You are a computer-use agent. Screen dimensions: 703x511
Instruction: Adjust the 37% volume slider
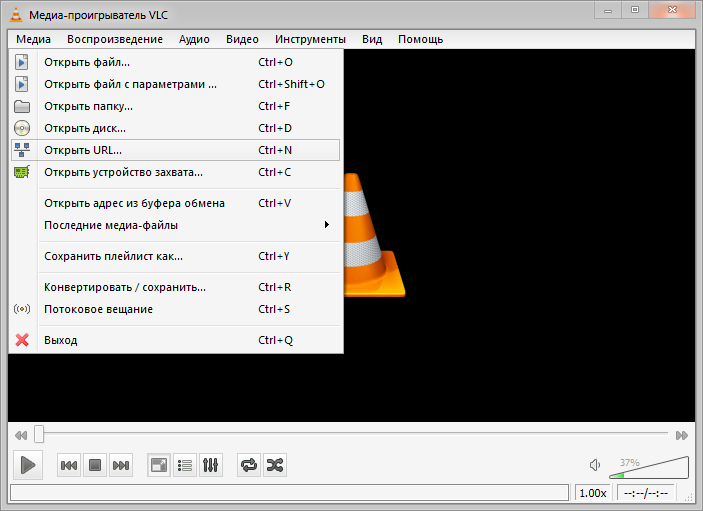(649, 468)
